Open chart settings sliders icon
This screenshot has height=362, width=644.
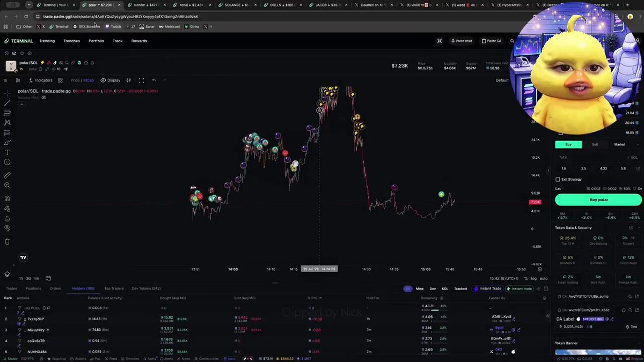pyautogui.click(x=129, y=80)
